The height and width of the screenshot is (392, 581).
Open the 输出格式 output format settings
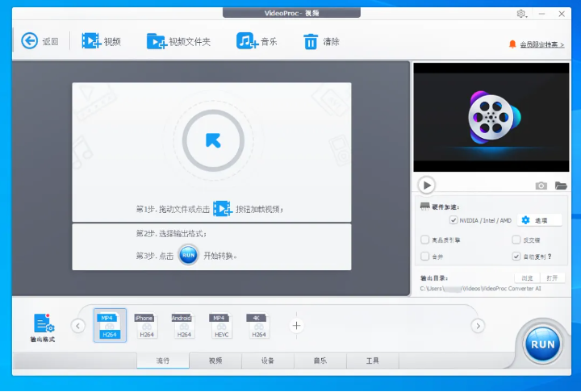pos(44,327)
